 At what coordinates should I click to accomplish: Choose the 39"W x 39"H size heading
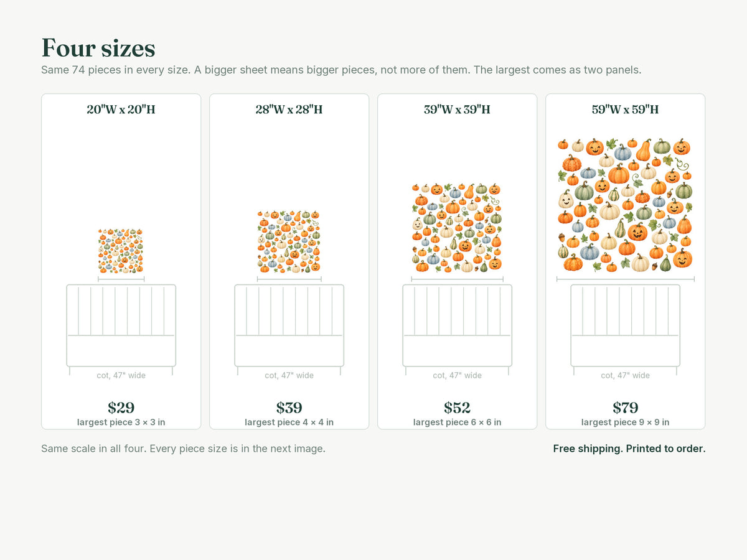tap(457, 110)
